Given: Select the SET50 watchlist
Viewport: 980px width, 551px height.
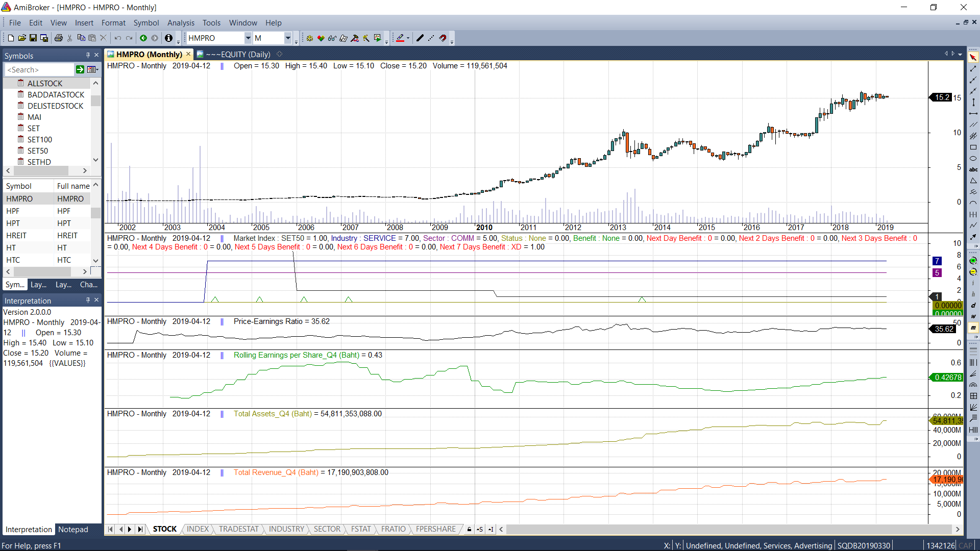Looking at the screenshot, I should tap(38, 151).
